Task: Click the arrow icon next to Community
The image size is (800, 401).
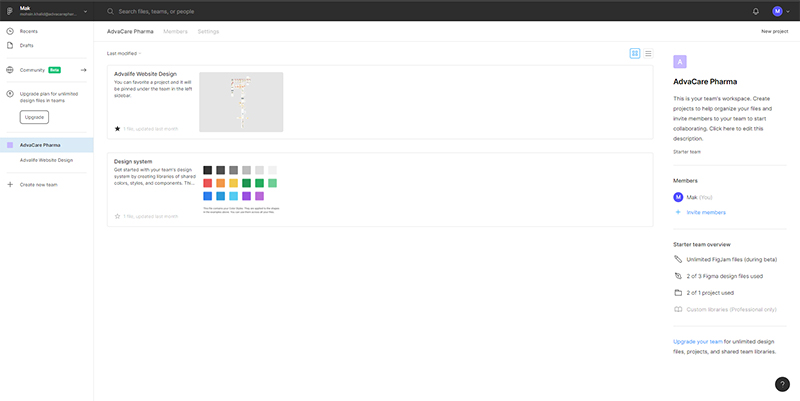Action: 84,70
